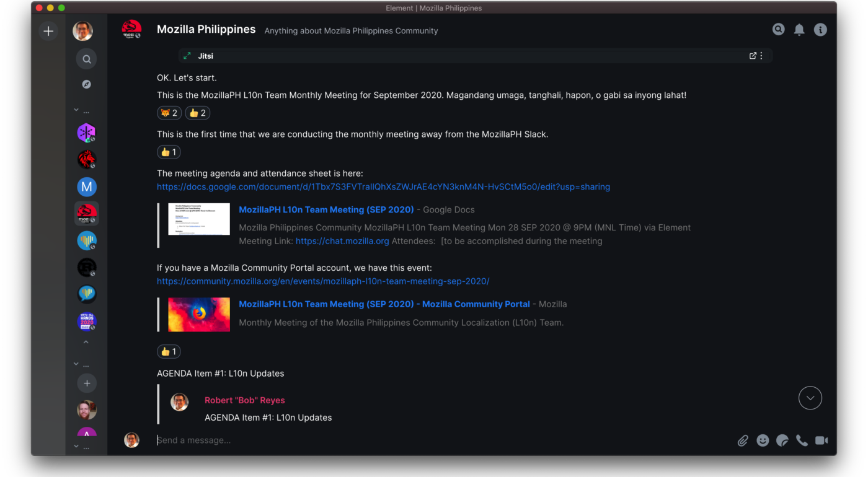Pop out the Jitsi widget
The image size is (868, 477).
pos(753,56)
